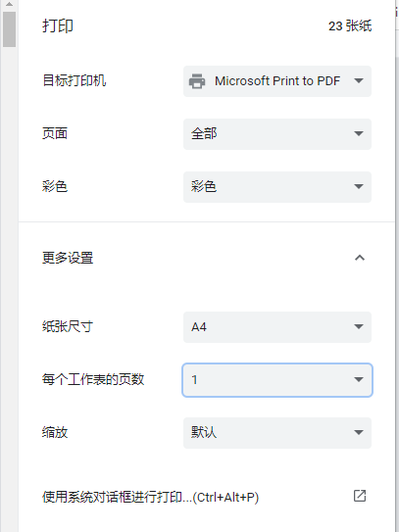Viewport: 399px width, 532px height.
Task: Click the scrollbar up arrow
Action: tap(9, 5)
